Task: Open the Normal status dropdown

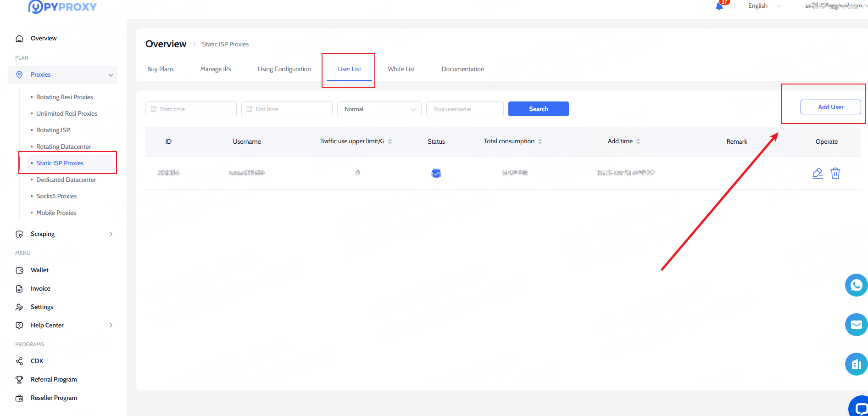Action: 379,109
